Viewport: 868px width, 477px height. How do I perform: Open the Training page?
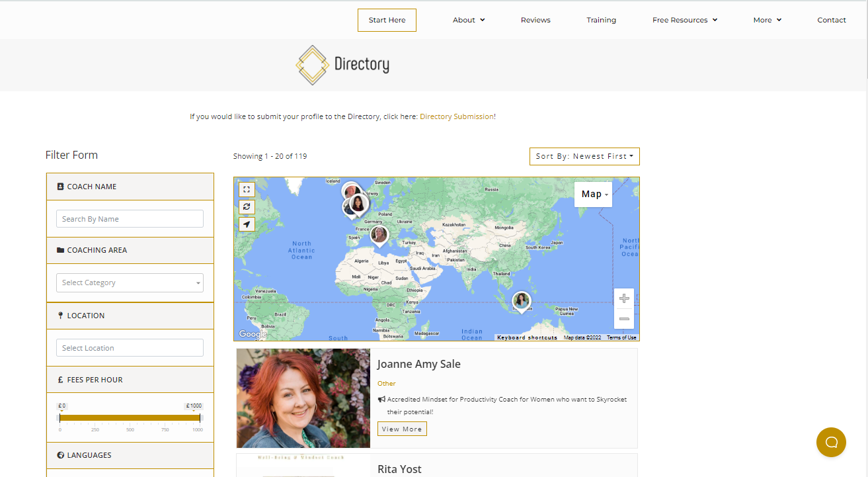click(601, 20)
